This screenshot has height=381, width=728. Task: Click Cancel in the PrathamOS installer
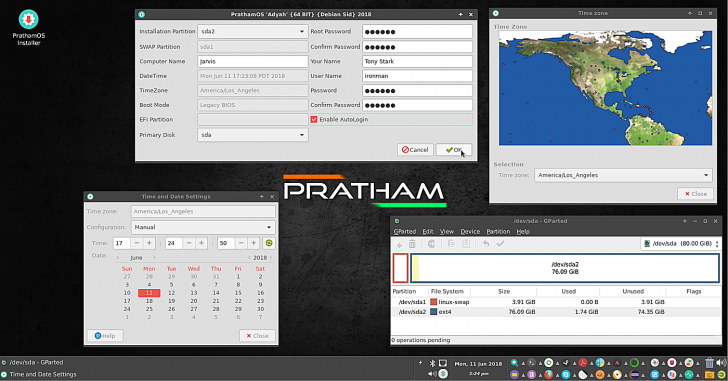(415, 150)
